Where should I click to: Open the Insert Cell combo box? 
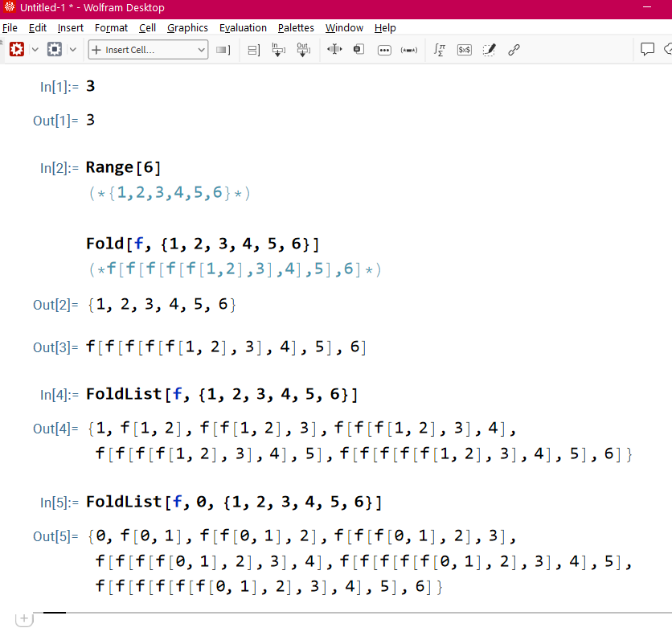click(x=148, y=50)
